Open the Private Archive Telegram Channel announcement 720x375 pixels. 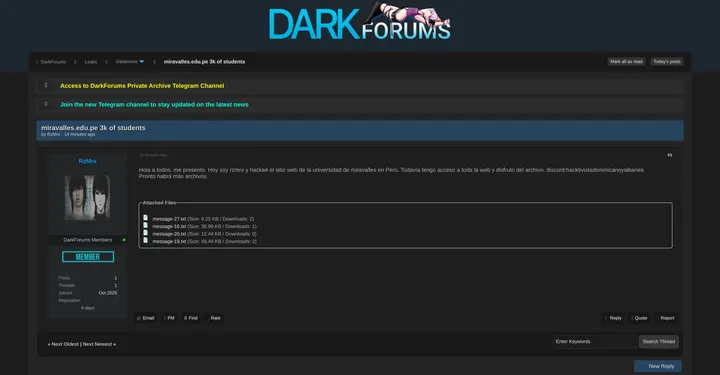coord(142,86)
